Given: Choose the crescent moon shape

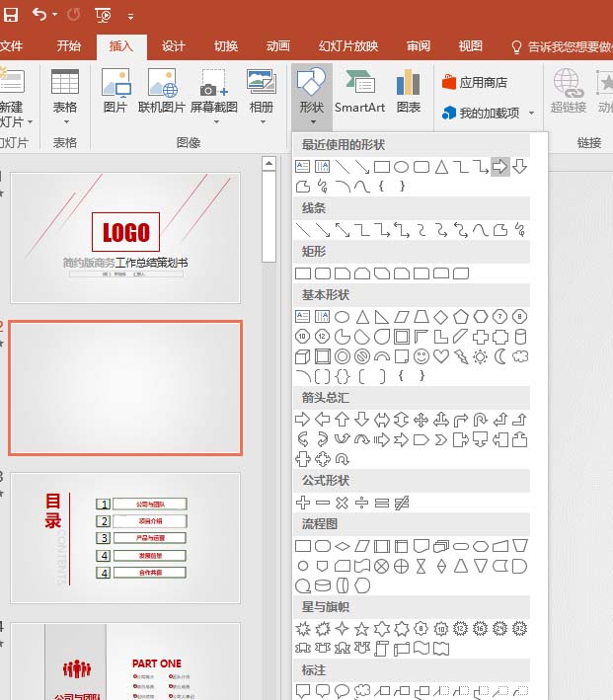Looking at the screenshot, I should [500, 356].
